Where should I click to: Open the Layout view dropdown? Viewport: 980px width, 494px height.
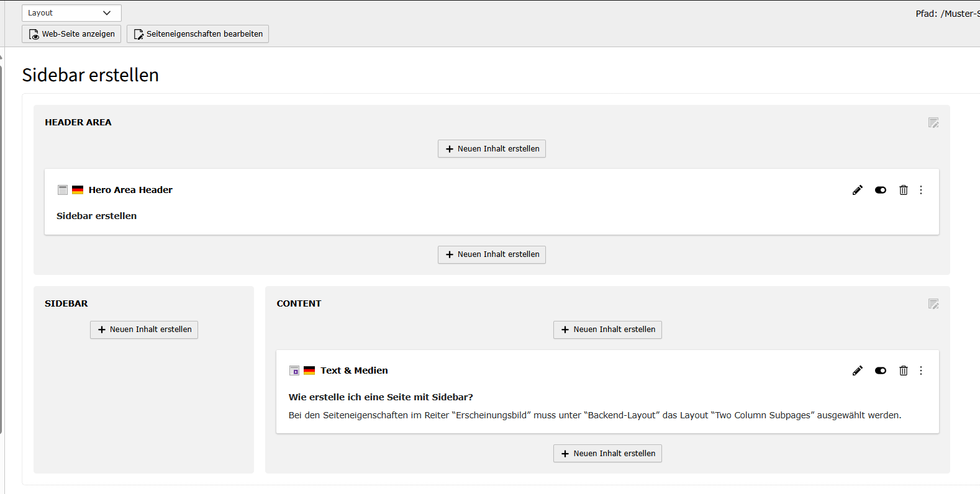(71, 13)
